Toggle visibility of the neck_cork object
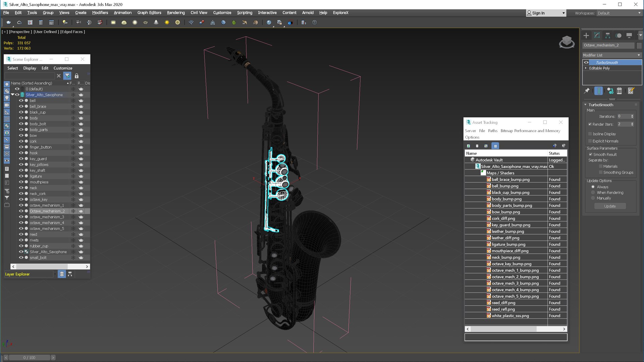This screenshot has height=362, width=644. 21,194
